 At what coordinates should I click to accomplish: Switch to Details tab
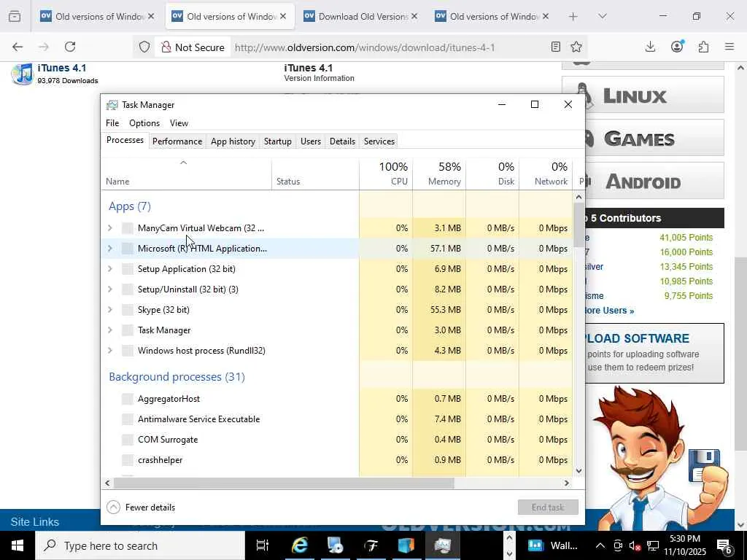pyautogui.click(x=343, y=141)
